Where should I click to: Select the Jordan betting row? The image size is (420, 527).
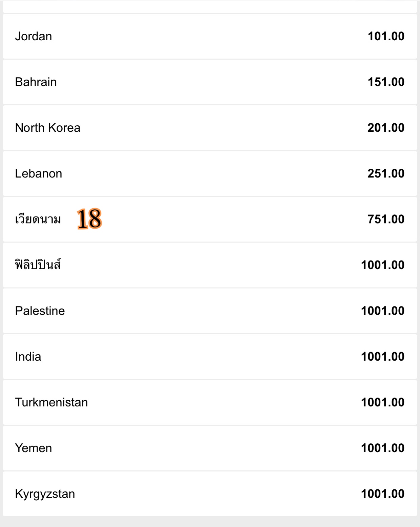pyautogui.click(x=210, y=36)
